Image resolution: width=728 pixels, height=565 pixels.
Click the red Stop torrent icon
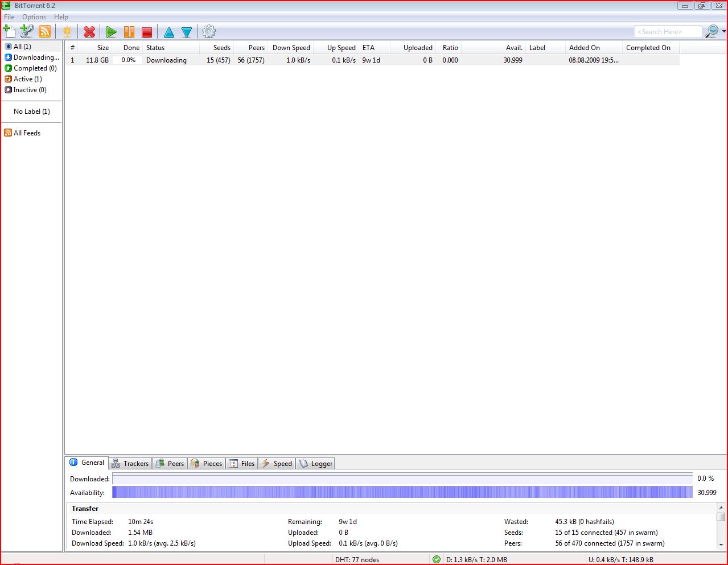147,32
